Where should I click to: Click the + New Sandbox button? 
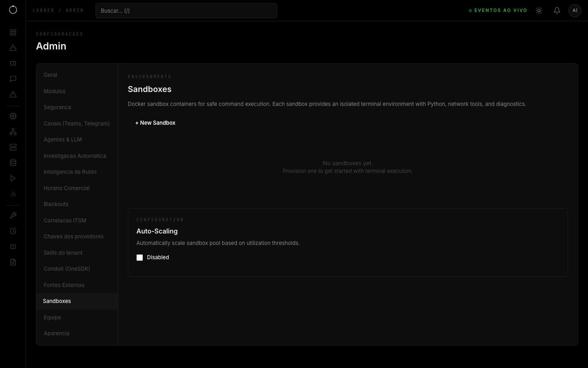pyautogui.click(x=155, y=123)
